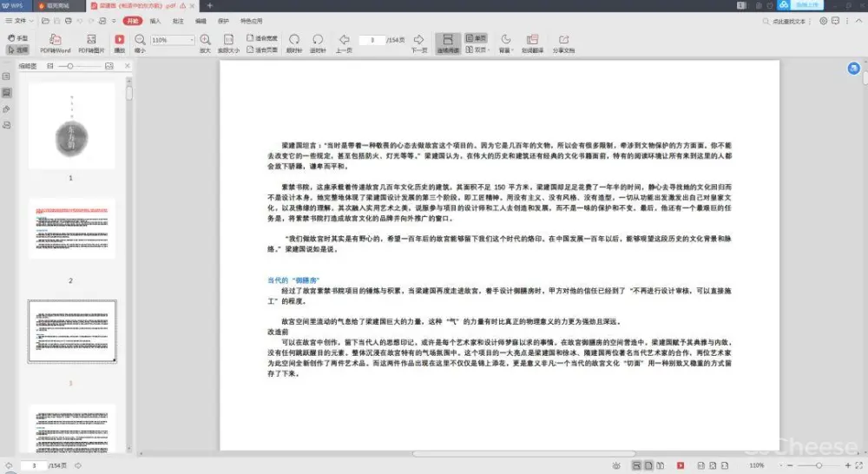Click the PDF转图片 export icon
Screen dimensions: 868x474
[x=91, y=40]
